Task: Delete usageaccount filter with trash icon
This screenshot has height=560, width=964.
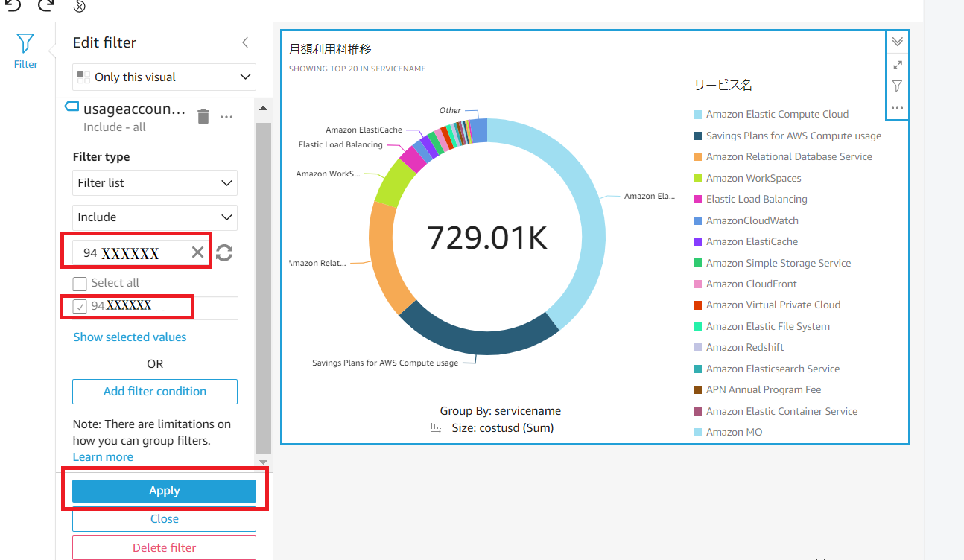Action: click(203, 117)
